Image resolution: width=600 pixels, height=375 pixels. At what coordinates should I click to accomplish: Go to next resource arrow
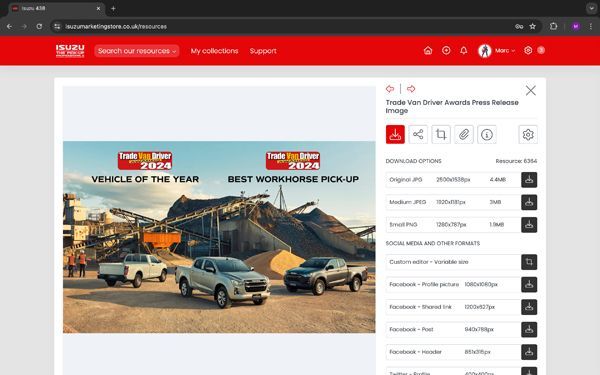click(411, 89)
